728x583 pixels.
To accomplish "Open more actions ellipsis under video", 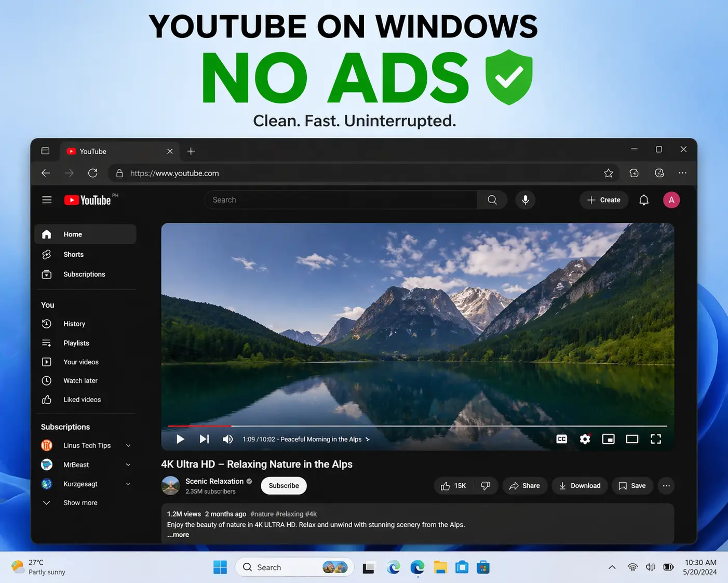I will pos(666,486).
